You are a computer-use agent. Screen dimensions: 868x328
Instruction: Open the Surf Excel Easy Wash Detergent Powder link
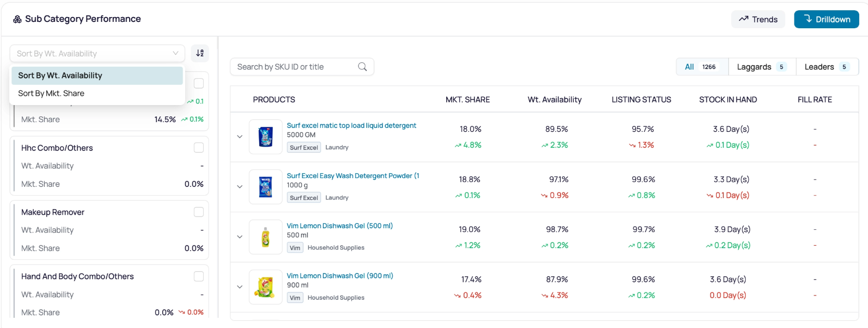point(353,176)
